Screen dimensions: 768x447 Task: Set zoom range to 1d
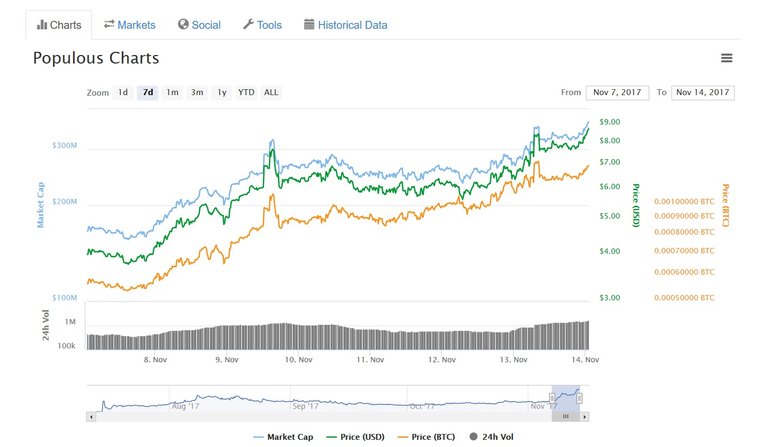click(x=123, y=92)
